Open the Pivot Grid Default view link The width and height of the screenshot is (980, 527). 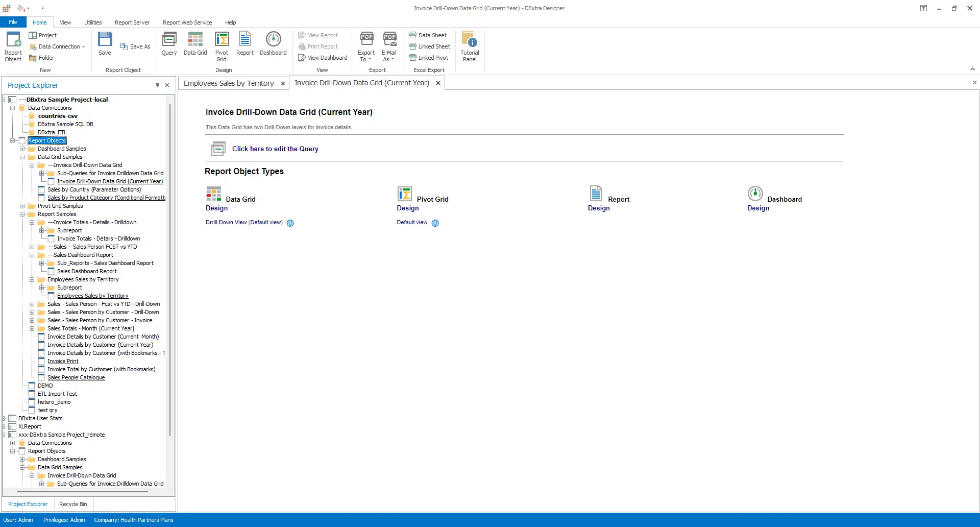pyautogui.click(x=412, y=222)
